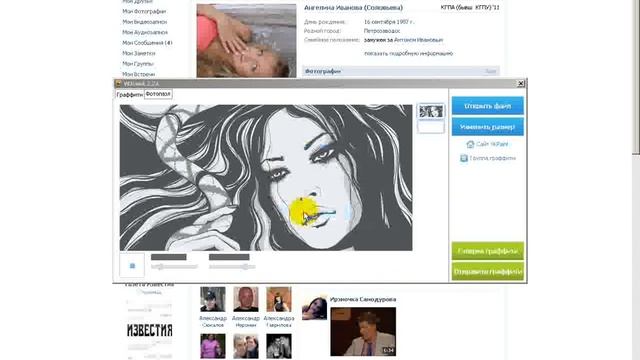
Task: Open Мои Видеозаписи in the sidebar
Action: point(144,22)
